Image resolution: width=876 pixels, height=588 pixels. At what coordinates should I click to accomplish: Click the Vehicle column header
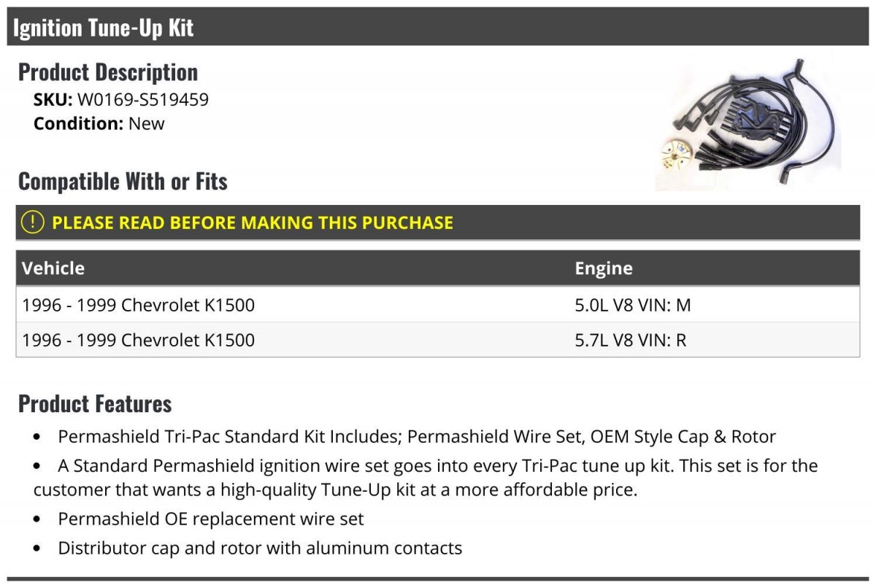(53, 268)
